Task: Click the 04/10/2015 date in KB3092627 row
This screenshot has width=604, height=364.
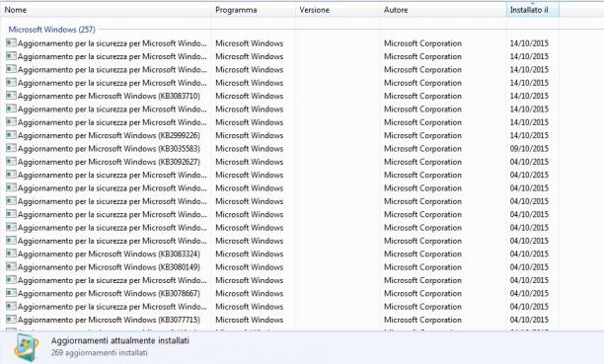Action: pos(529,162)
